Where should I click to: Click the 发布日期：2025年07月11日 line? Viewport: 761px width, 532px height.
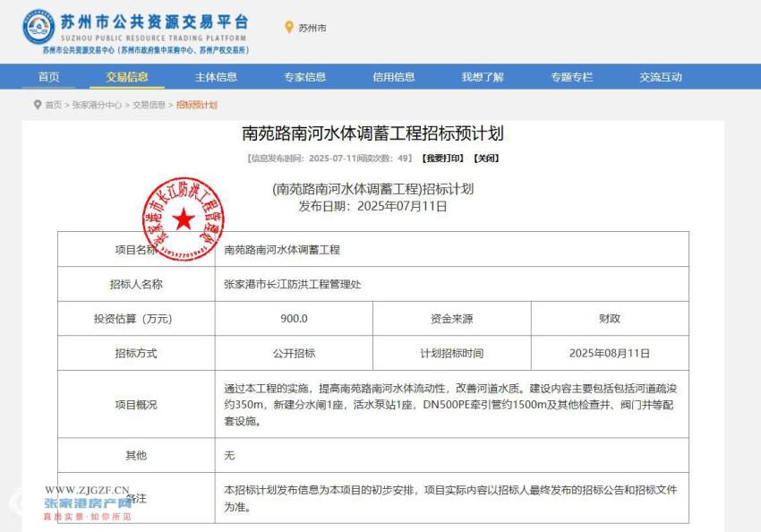[x=372, y=206]
